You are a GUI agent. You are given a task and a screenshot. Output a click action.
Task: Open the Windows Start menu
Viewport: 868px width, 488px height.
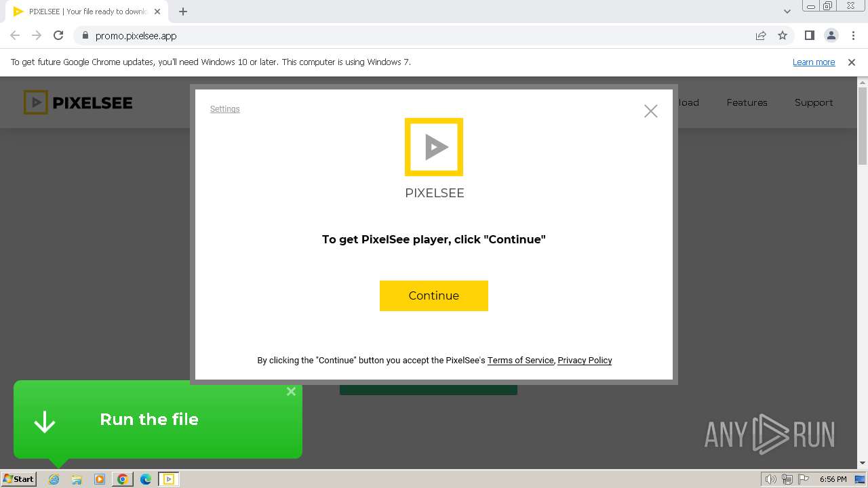(x=18, y=479)
